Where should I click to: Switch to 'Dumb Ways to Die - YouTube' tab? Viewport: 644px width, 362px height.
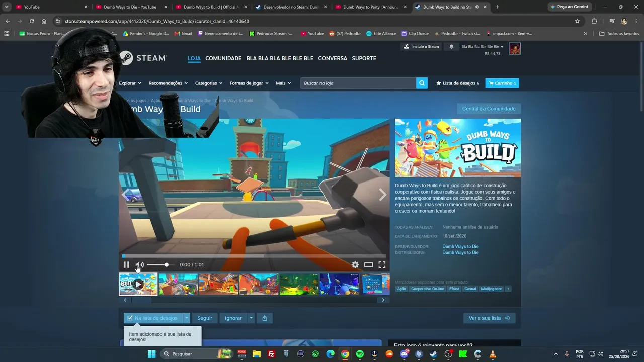131,7
